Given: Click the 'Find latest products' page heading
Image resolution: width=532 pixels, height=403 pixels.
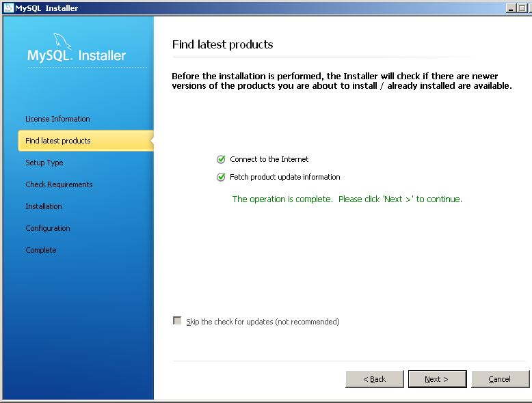Looking at the screenshot, I should click(222, 45).
